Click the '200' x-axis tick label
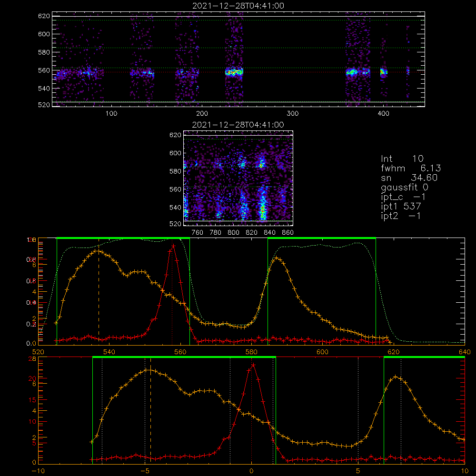 click(x=202, y=114)
